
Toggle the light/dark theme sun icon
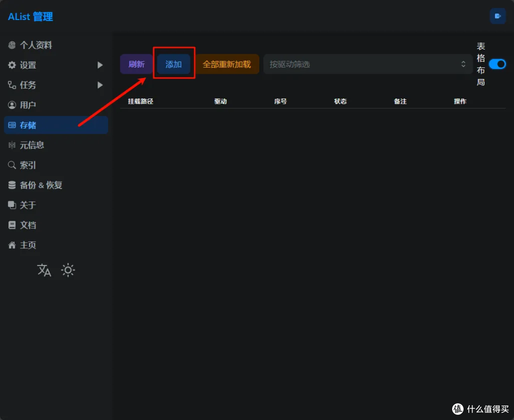coord(68,270)
